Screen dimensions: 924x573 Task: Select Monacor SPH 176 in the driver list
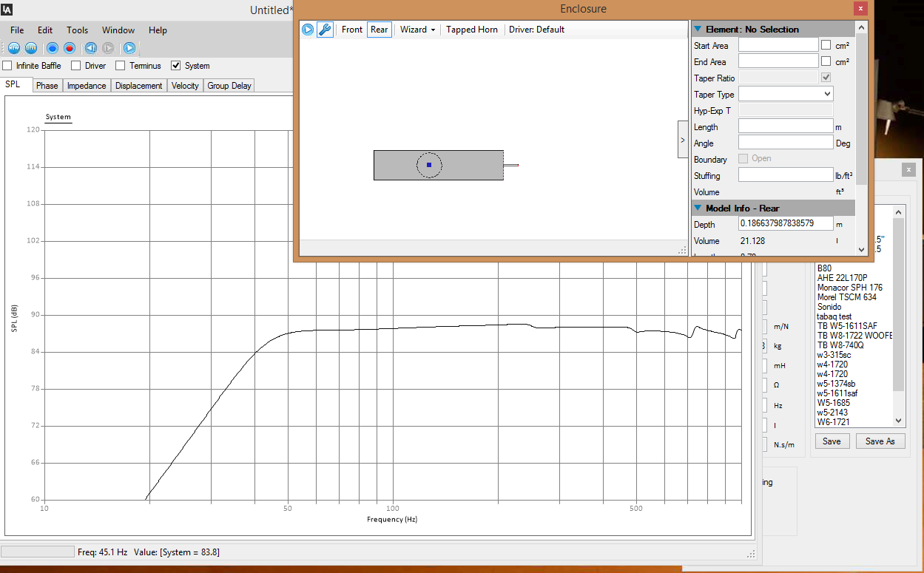coord(849,288)
